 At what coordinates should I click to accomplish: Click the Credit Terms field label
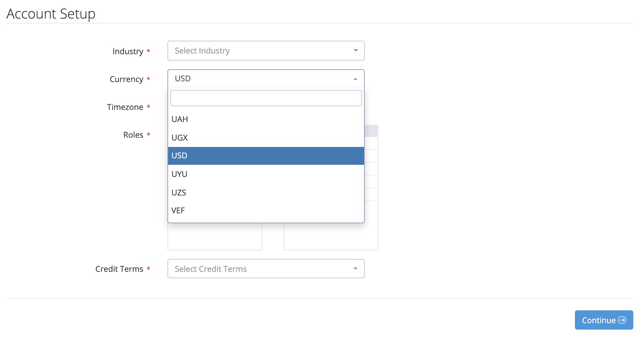tap(119, 269)
